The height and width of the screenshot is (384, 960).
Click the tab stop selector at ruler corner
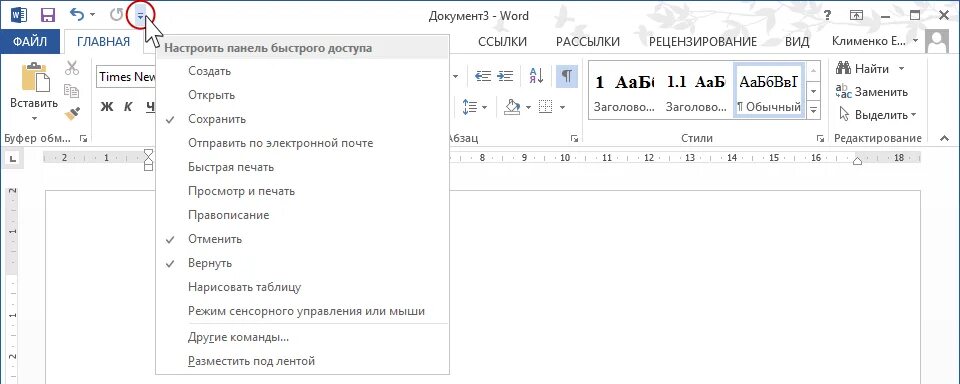[x=13, y=159]
